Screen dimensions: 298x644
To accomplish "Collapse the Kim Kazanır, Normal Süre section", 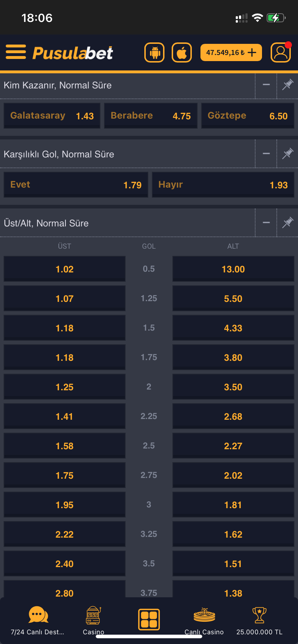I will (266, 85).
